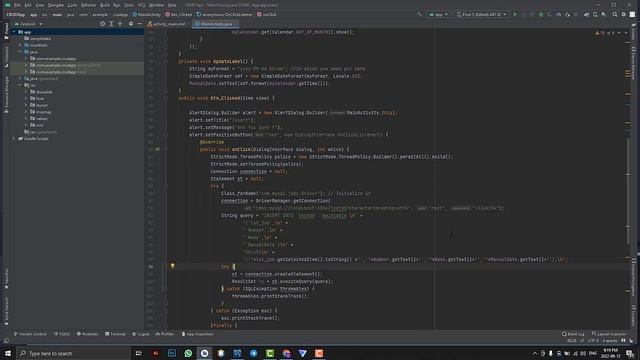Open the Navigate menu

pos(56,5)
